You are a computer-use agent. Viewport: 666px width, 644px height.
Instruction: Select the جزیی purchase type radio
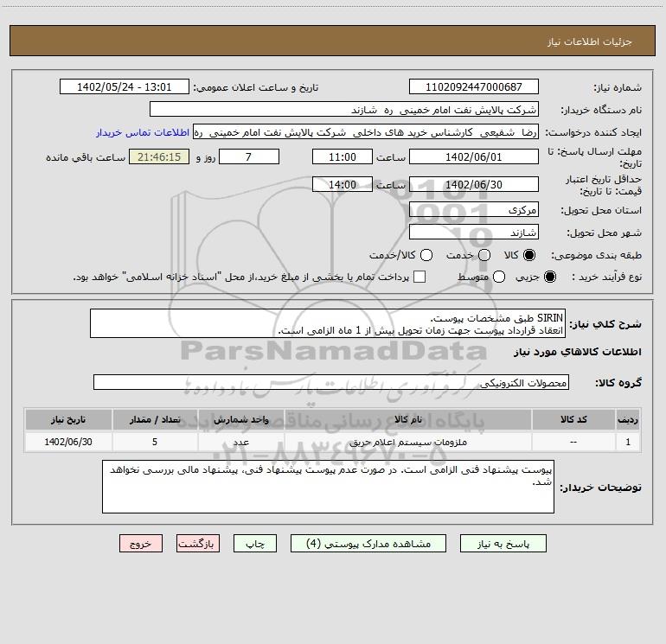pos(550,277)
